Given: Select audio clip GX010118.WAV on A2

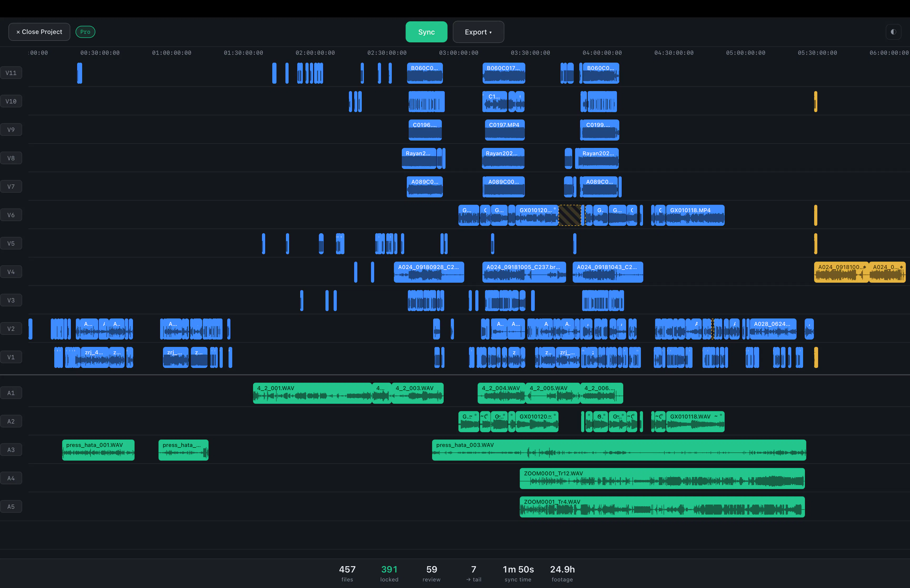Looking at the screenshot, I should point(695,422).
